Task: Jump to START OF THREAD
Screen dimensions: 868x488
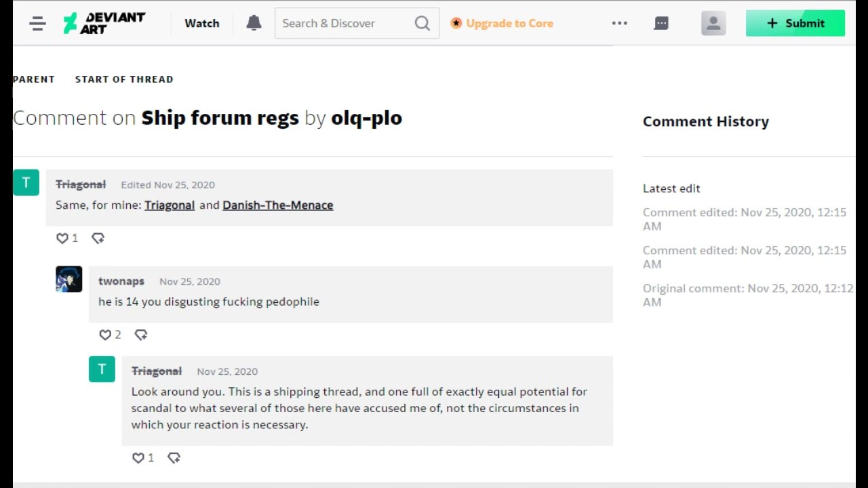Action: point(124,79)
